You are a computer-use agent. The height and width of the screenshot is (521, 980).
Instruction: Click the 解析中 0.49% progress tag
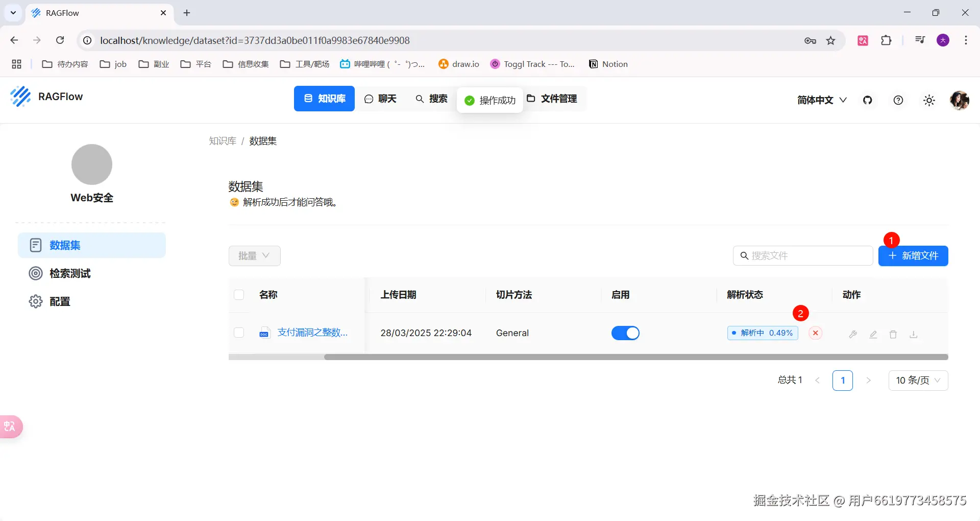point(763,333)
